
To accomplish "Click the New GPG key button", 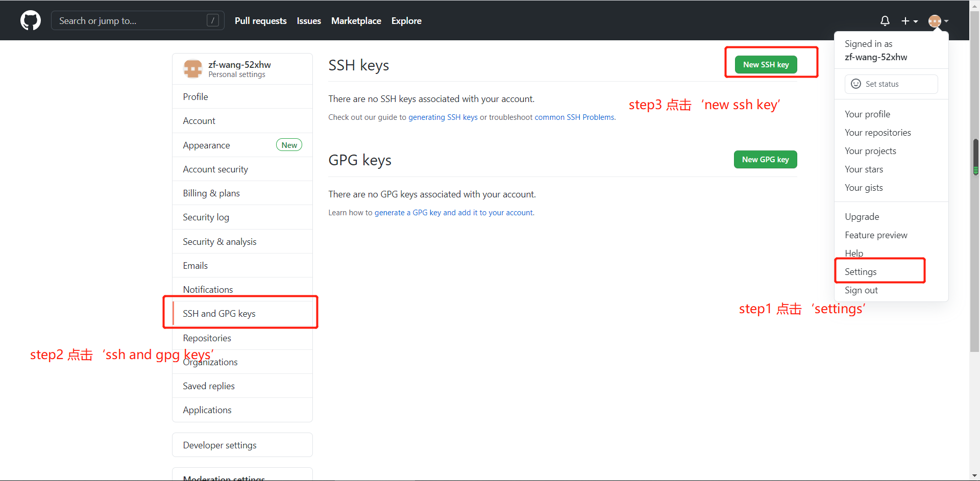I will click(x=765, y=160).
